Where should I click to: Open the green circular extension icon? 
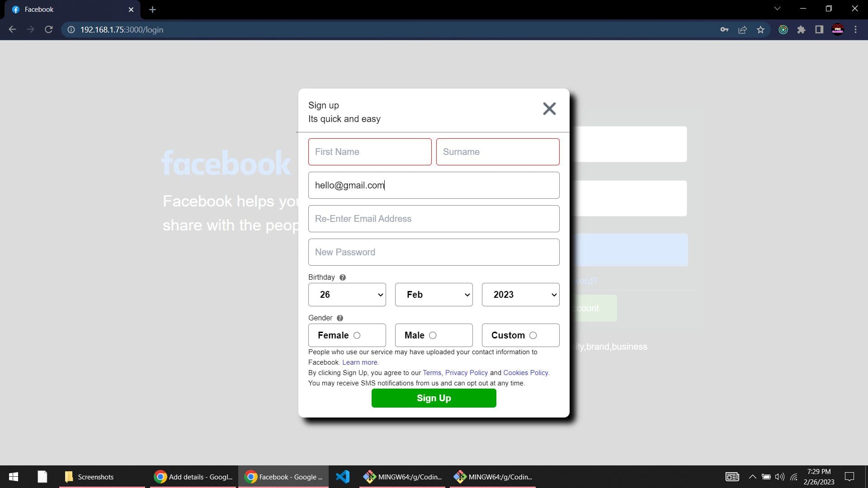(x=783, y=30)
